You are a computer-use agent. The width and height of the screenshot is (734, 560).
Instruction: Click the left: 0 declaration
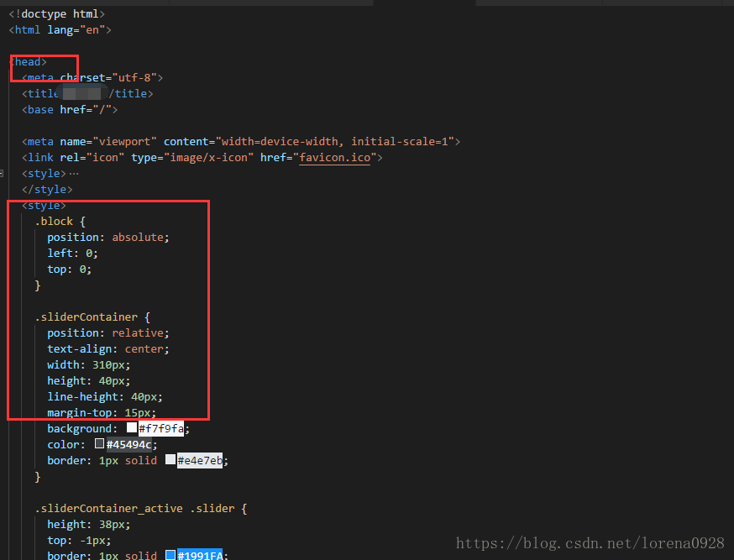tap(72, 253)
